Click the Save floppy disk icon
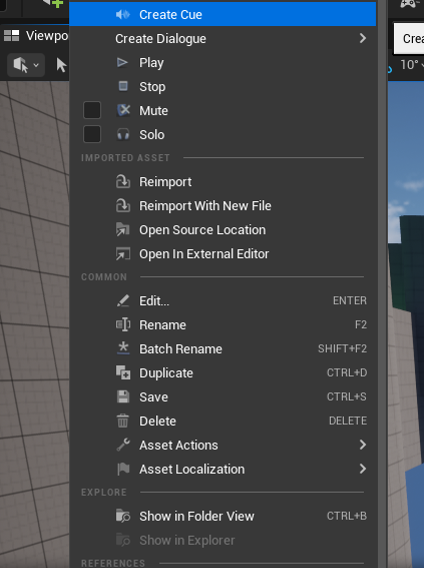This screenshot has height=568, width=424. coord(123,397)
